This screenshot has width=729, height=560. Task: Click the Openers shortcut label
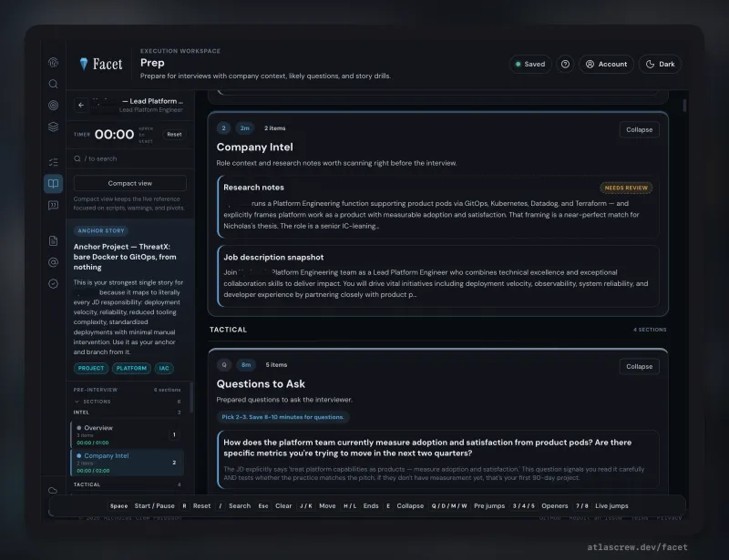tap(555, 505)
